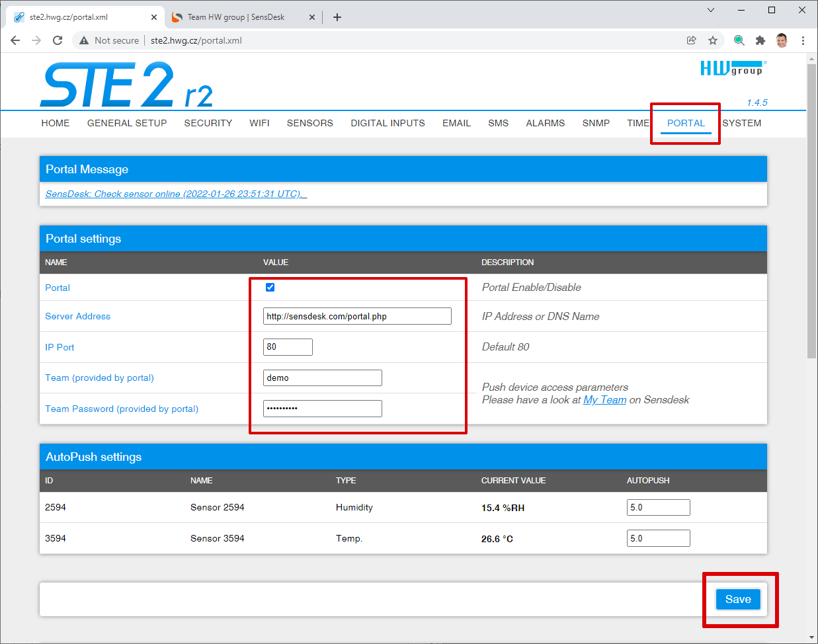Open the HOME menu item
Image resolution: width=818 pixels, height=644 pixels.
point(56,123)
